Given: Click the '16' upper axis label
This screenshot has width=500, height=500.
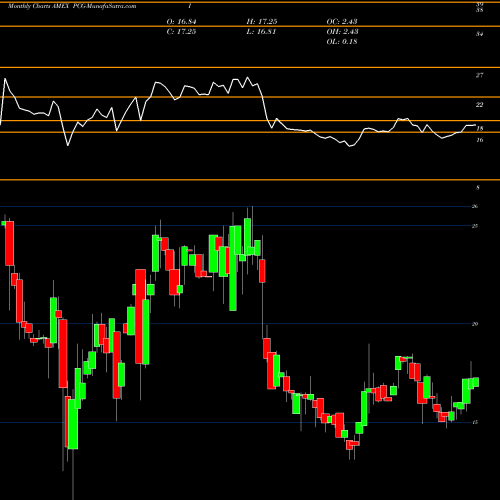Looking at the screenshot, I should (x=480, y=140).
